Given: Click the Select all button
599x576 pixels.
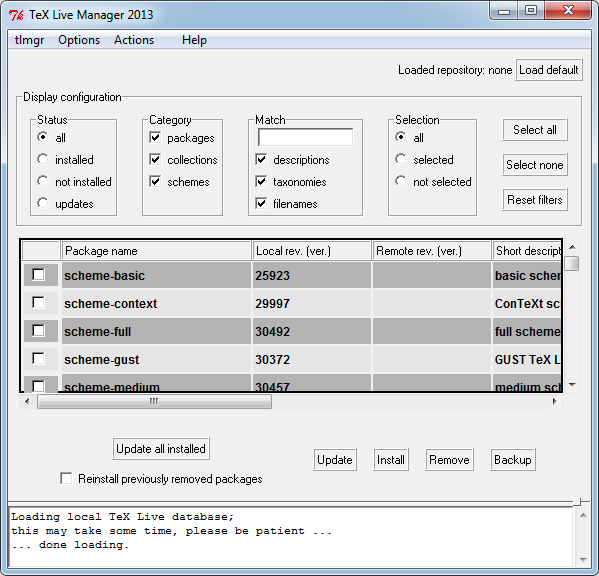Looking at the screenshot, I should click(x=534, y=130).
